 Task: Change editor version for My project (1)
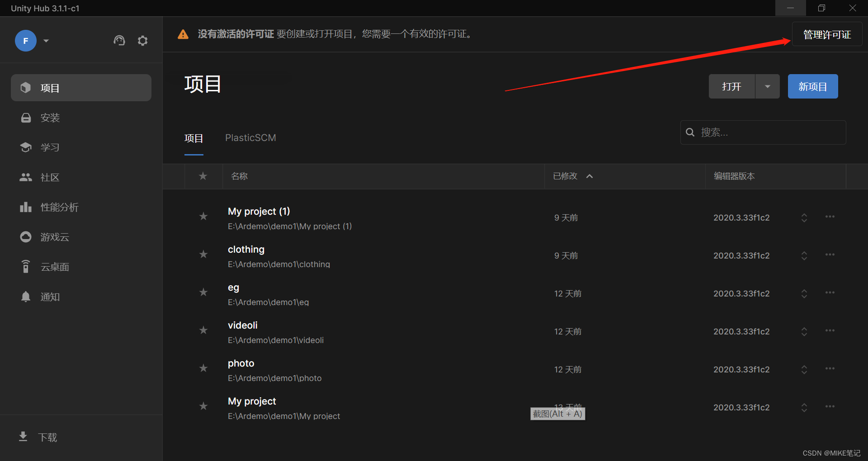click(804, 218)
